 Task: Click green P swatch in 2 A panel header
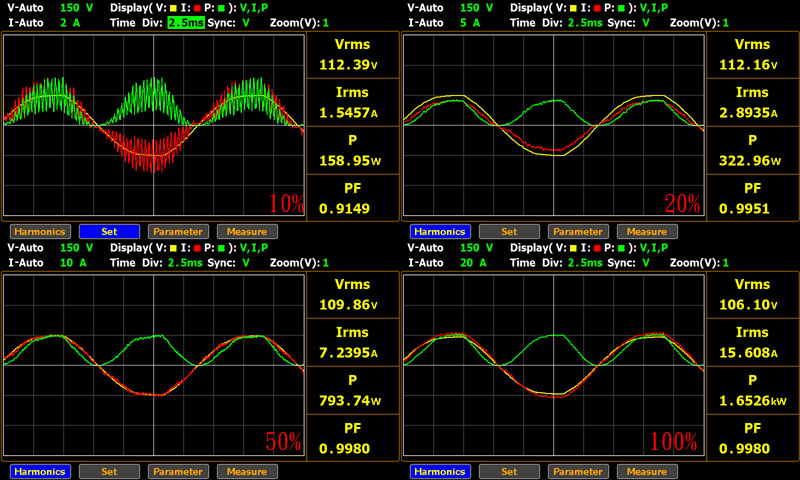(221, 8)
